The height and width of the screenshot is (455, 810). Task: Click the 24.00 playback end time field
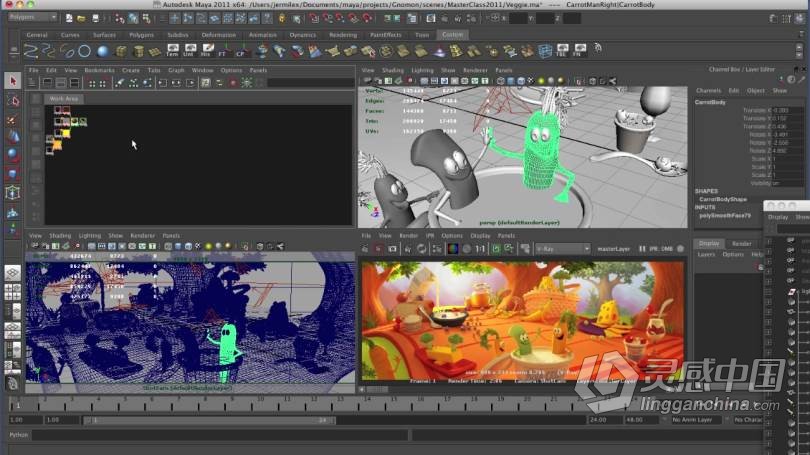pos(604,420)
